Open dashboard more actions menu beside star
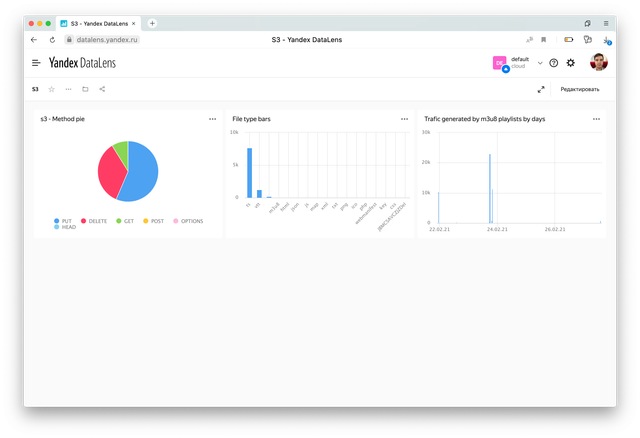This screenshot has width=640, height=438. [x=68, y=89]
